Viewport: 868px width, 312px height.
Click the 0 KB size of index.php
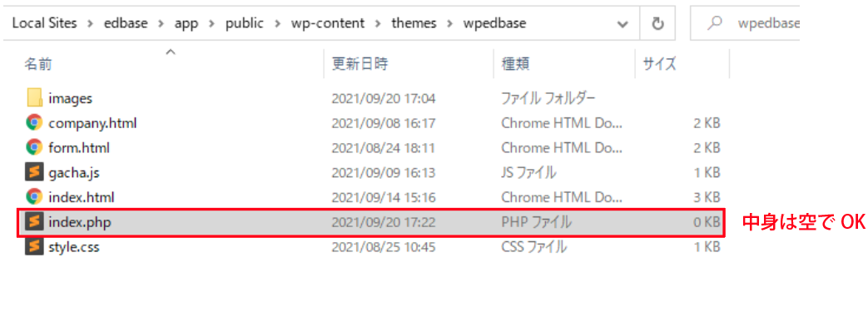tap(707, 222)
